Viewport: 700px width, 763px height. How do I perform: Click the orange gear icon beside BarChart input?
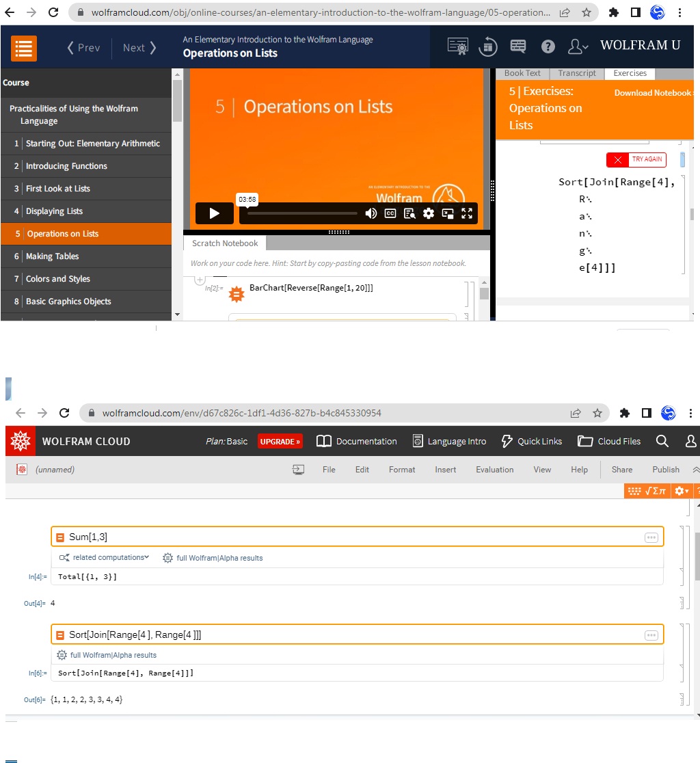[x=237, y=294]
